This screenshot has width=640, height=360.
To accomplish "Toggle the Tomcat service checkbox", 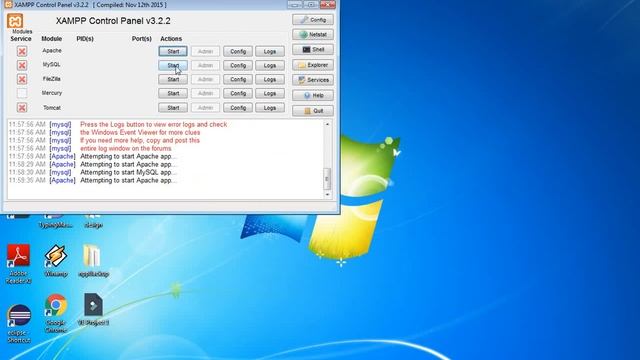I will click(x=22, y=108).
